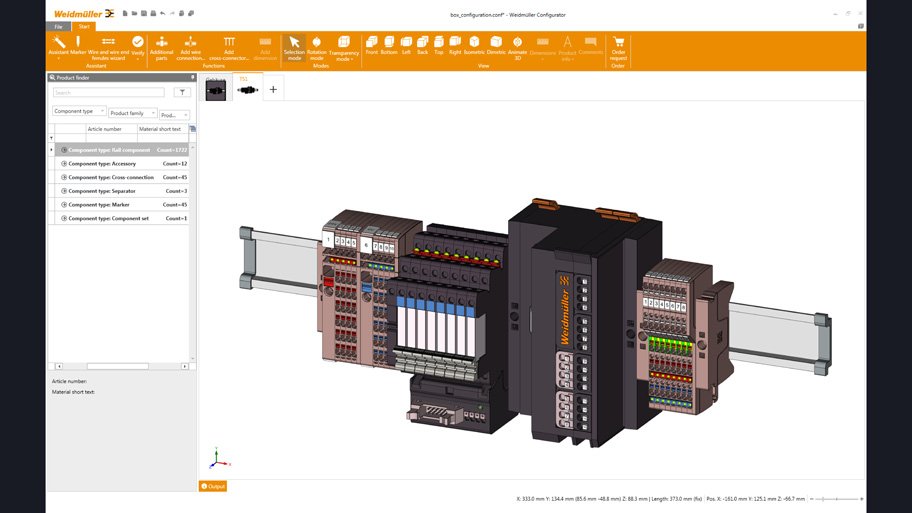Toggle Selection mode
This screenshot has height=513, width=912.
click(294, 47)
